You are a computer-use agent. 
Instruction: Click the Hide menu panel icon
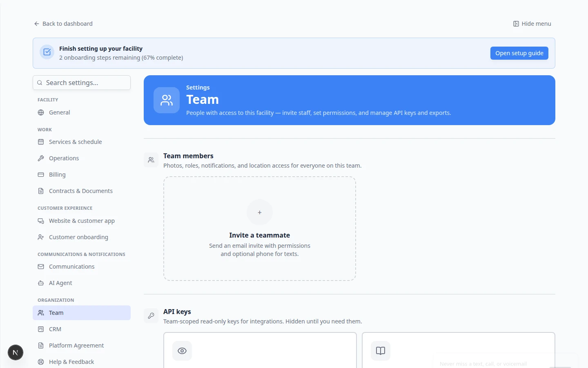pyautogui.click(x=516, y=24)
